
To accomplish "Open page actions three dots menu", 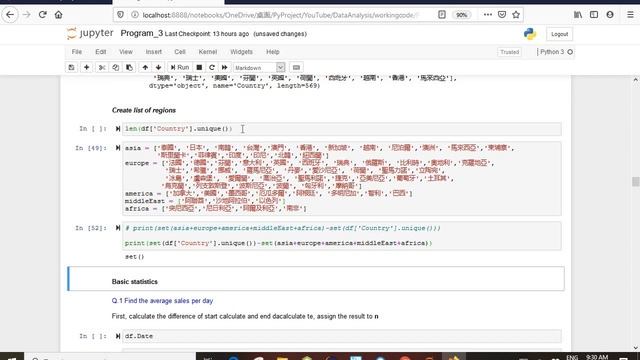I will [x=487, y=15].
